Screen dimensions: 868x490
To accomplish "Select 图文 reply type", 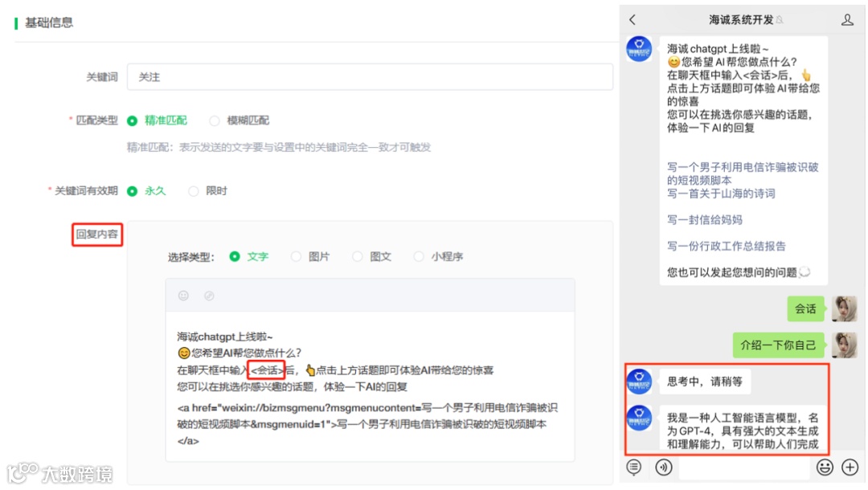I will coord(372,256).
